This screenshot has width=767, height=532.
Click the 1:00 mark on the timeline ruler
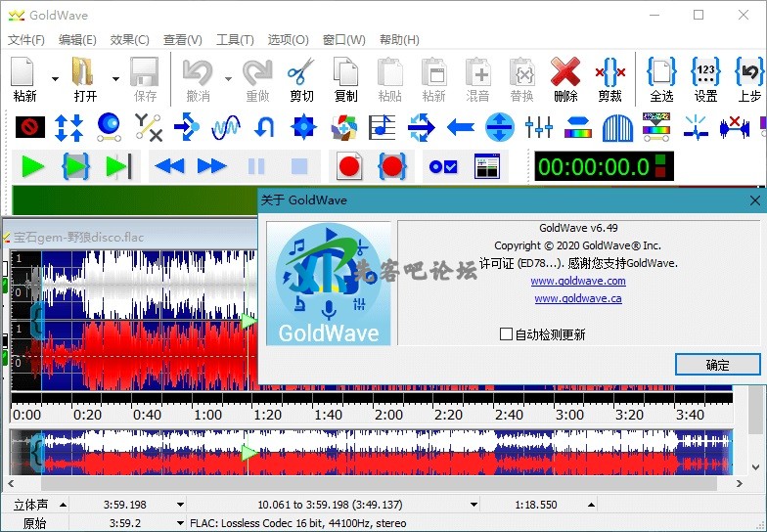coord(207,415)
